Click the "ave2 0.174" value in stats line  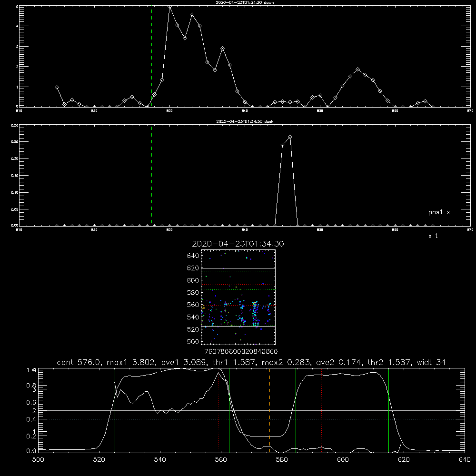coord(339,362)
